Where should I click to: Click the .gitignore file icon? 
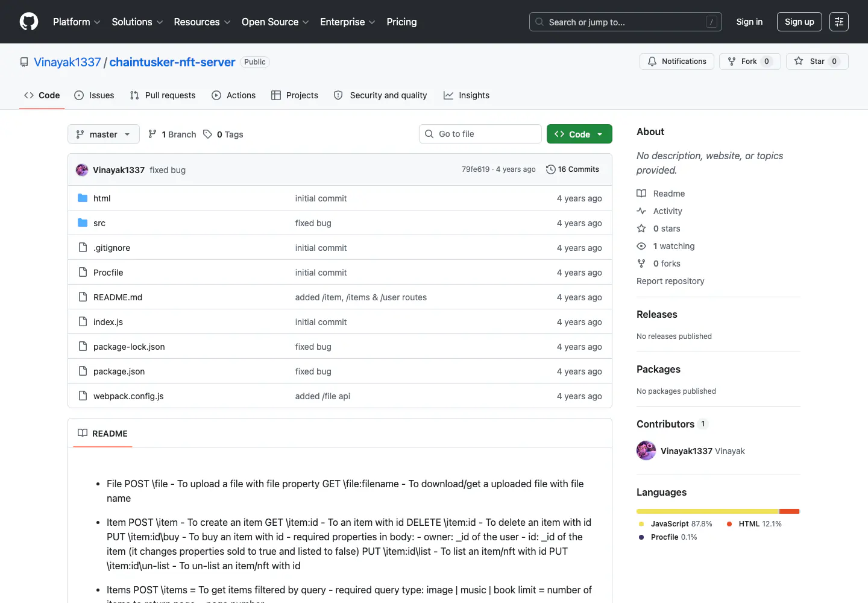click(83, 248)
